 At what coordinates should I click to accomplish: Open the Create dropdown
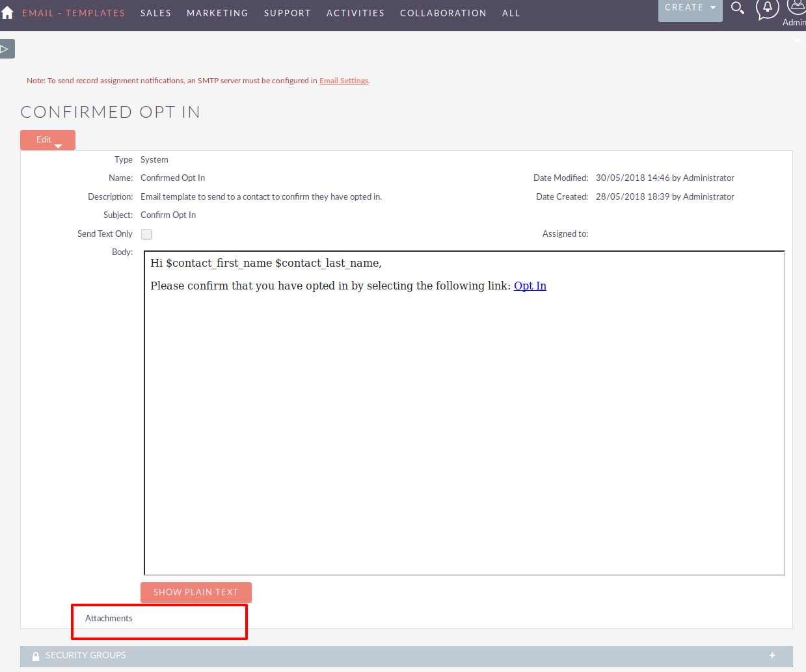pos(690,8)
